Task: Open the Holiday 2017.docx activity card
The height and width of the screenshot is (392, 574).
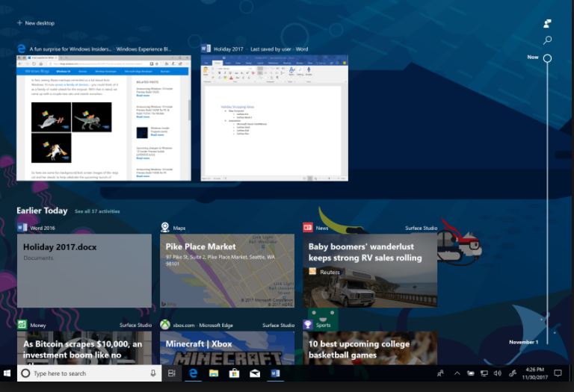Action: (84, 270)
